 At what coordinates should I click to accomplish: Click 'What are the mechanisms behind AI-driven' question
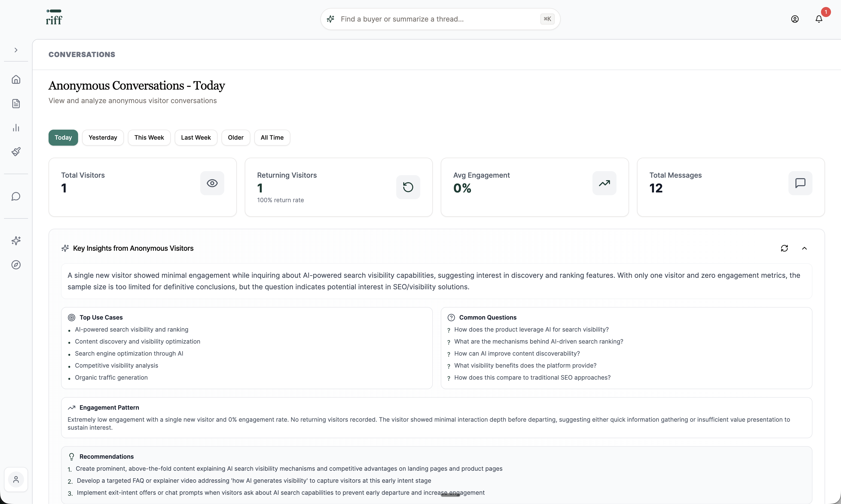539,342
